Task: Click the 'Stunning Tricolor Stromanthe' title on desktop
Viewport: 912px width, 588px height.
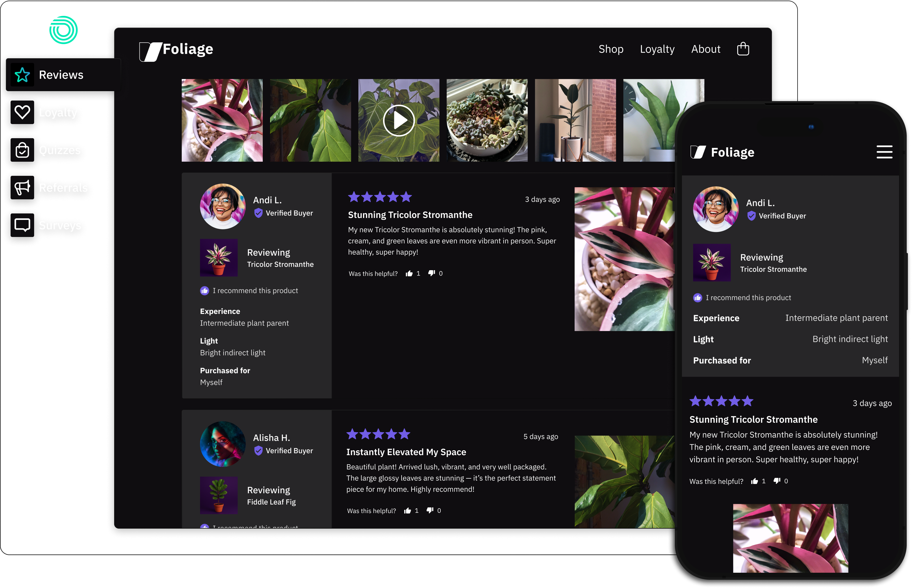Action: pyautogui.click(x=410, y=215)
